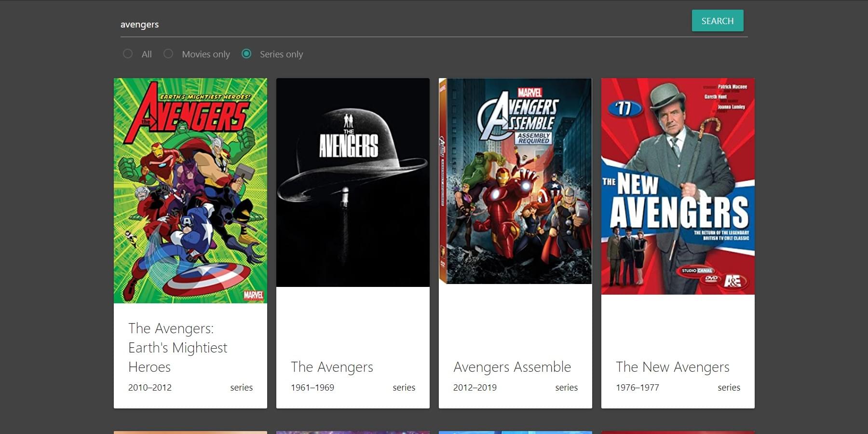Open the Avengers Assemble DVD cover
Viewport: 868px width, 434px height.
515,181
